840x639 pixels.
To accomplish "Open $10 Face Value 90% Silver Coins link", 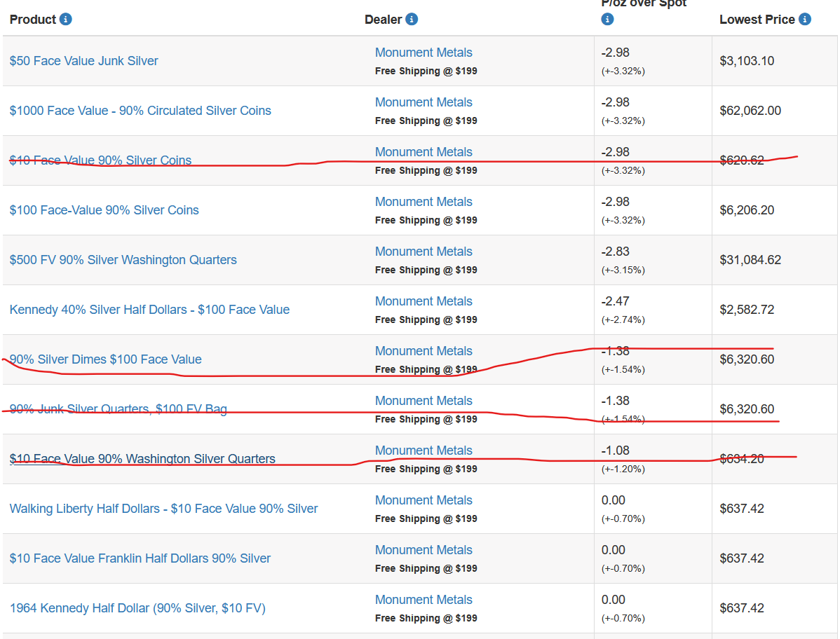I will click(100, 160).
